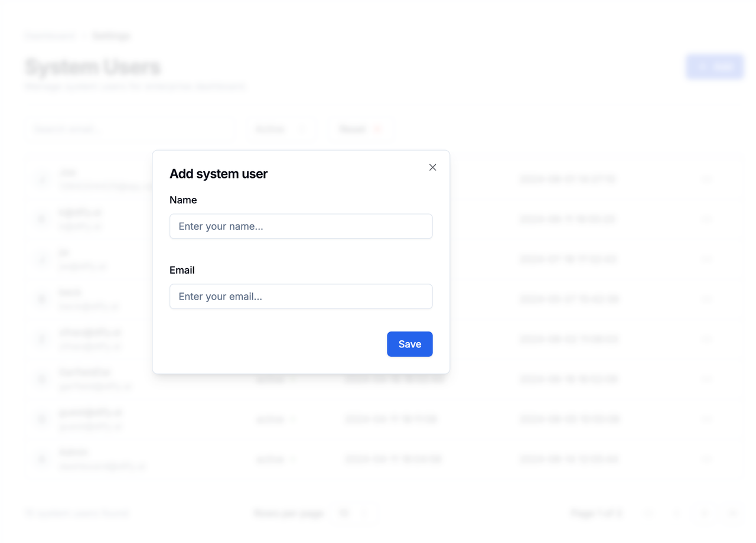Jump to the last page arrow
The image size is (756, 543).
coord(732,513)
